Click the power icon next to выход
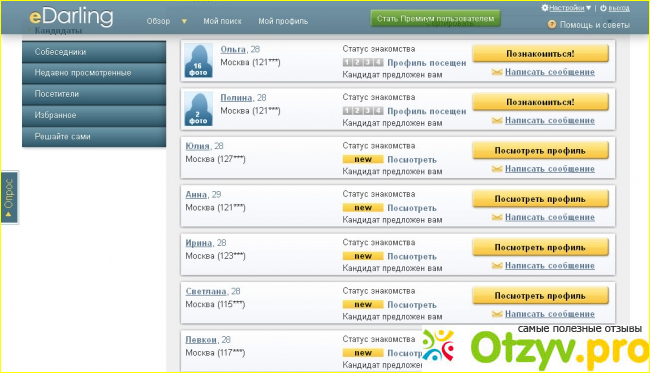Image resolution: width=650 pixels, height=373 pixels. click(603, 8)
